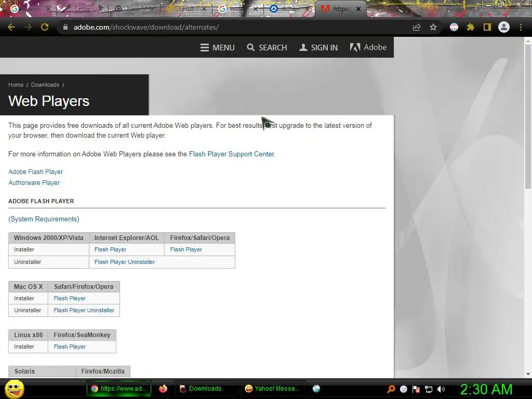Switch to the active https Adobe tab
The image size is (532, 399).
340,9
